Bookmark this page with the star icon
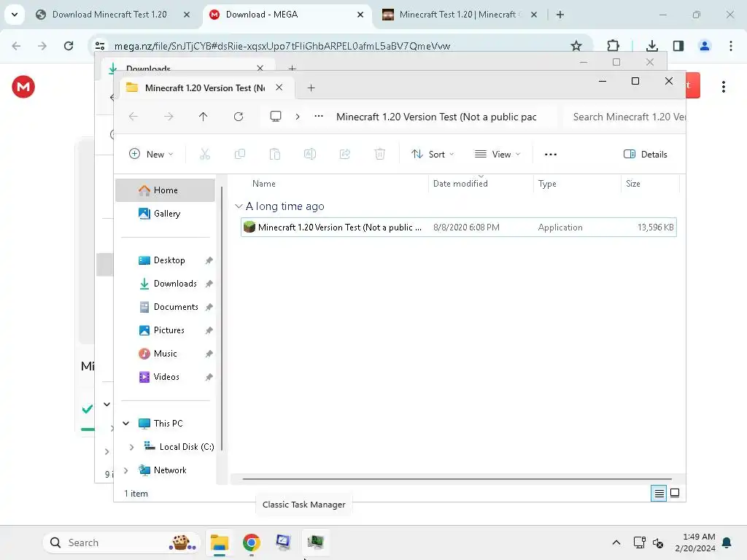The image size is (747, 560). (576, 46)
